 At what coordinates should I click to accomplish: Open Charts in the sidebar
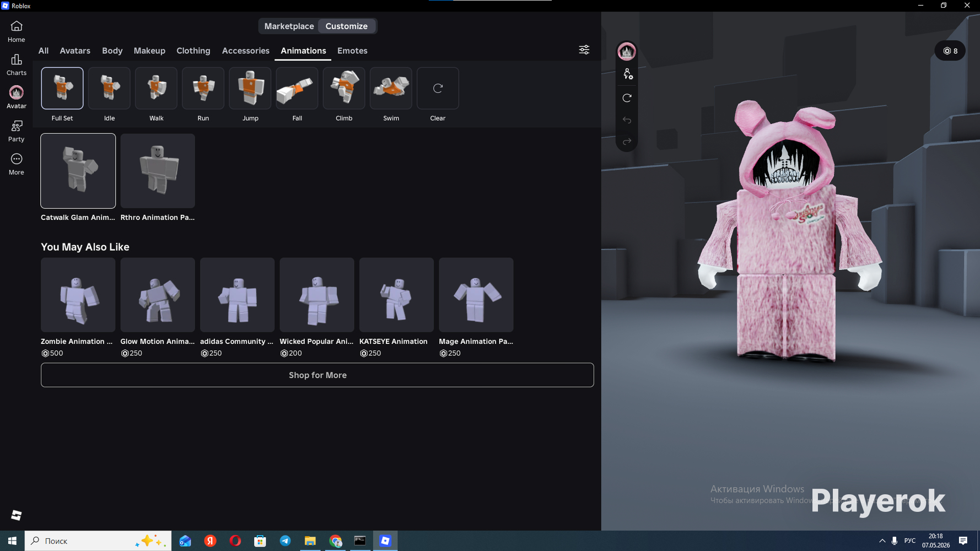click(x=16, y=64)
